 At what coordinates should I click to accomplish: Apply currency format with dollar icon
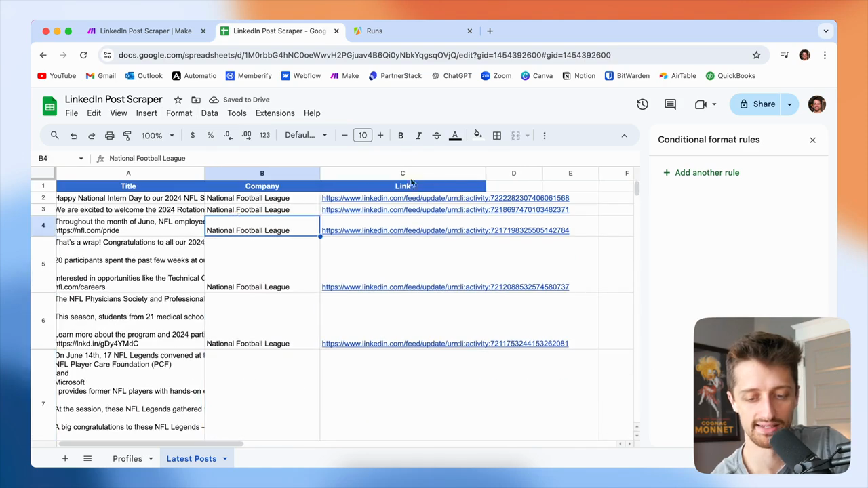193,136
